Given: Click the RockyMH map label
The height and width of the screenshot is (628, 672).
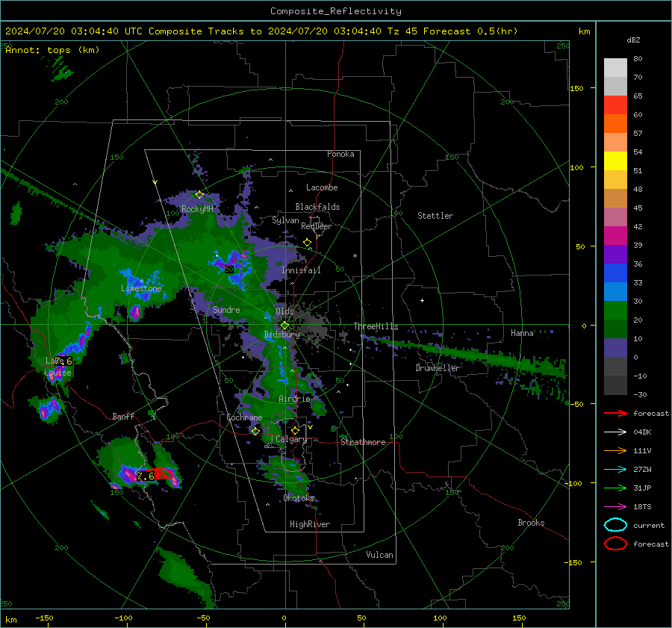Looking at the screenshot, I should (x=197, y=209).
